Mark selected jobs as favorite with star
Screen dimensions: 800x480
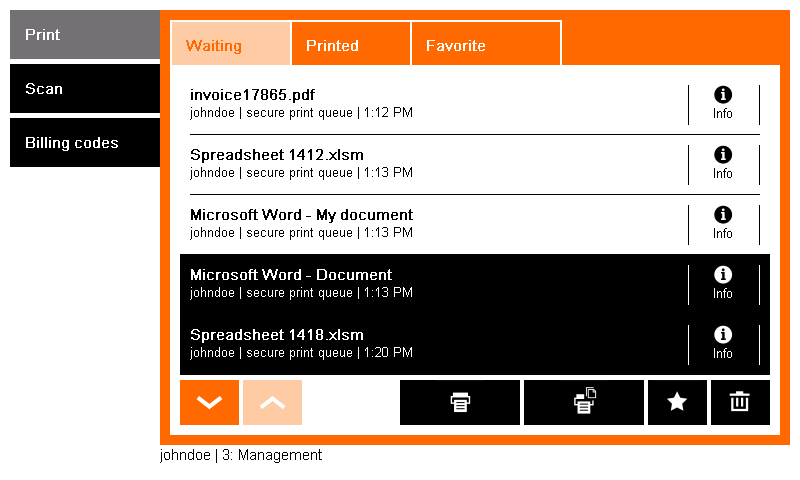point(677,402)
